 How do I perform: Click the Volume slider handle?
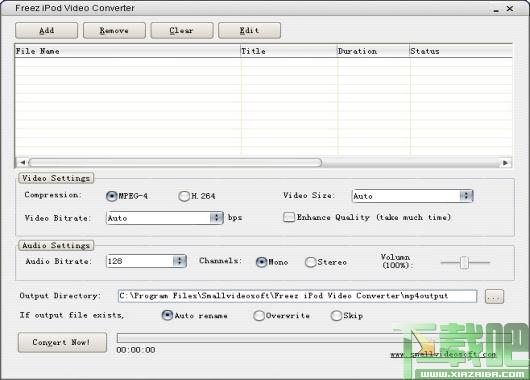point(464,262)
